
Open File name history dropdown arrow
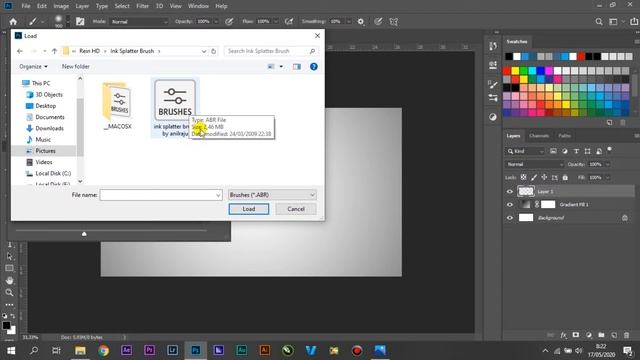218,195
